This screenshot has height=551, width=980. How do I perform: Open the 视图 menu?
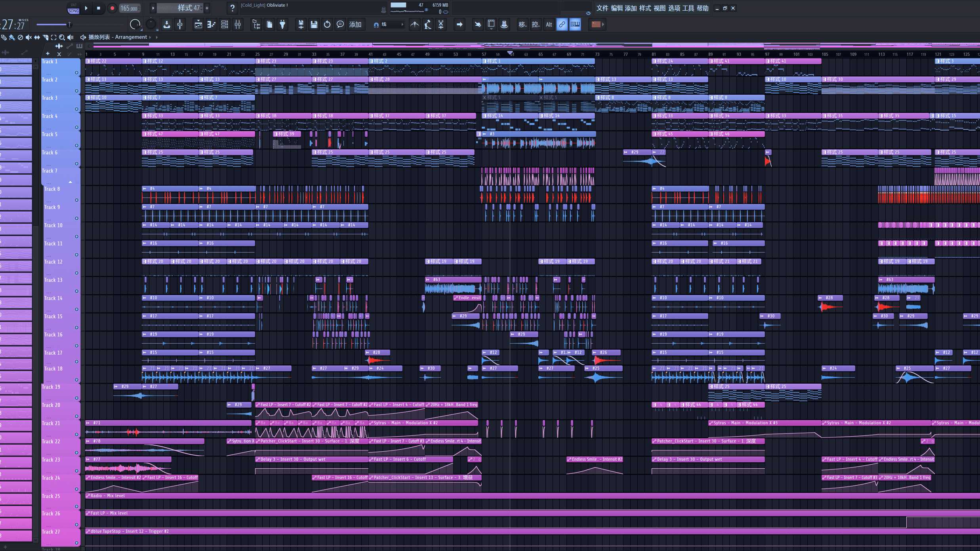pyautogui.click(x=660, y=8)
